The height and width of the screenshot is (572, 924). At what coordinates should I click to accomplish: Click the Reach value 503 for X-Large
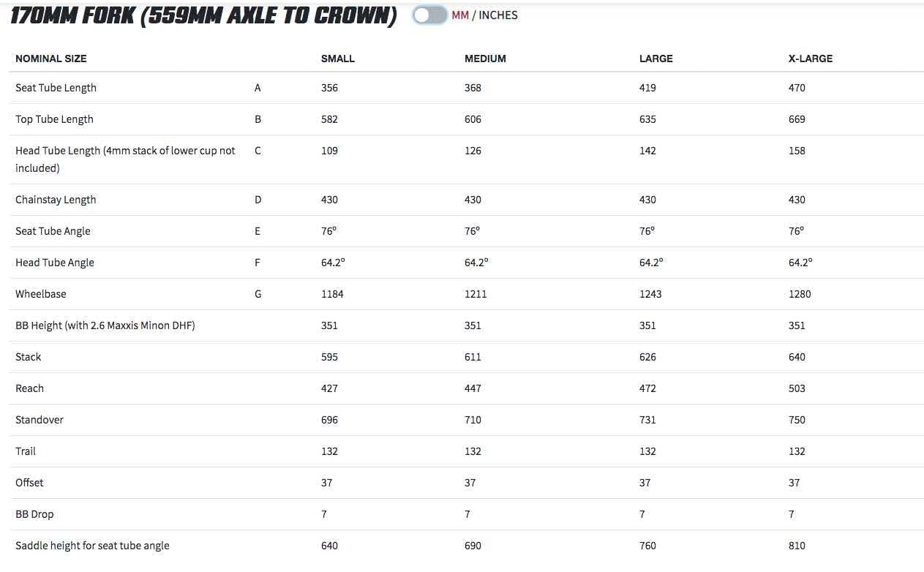tap(797, 388)
